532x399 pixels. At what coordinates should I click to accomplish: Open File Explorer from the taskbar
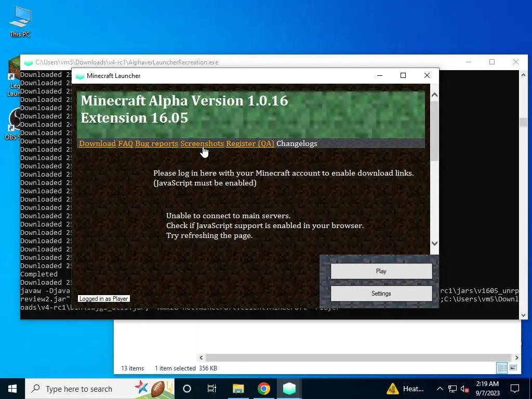[238, 389]
